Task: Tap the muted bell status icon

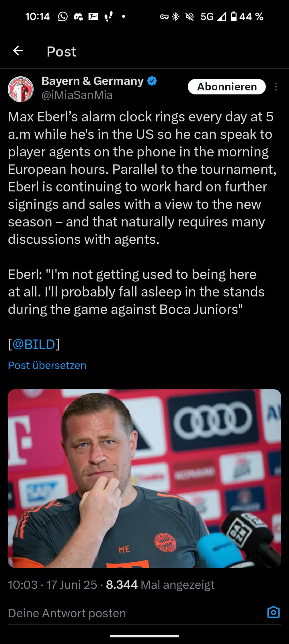Action: (190, 17)
